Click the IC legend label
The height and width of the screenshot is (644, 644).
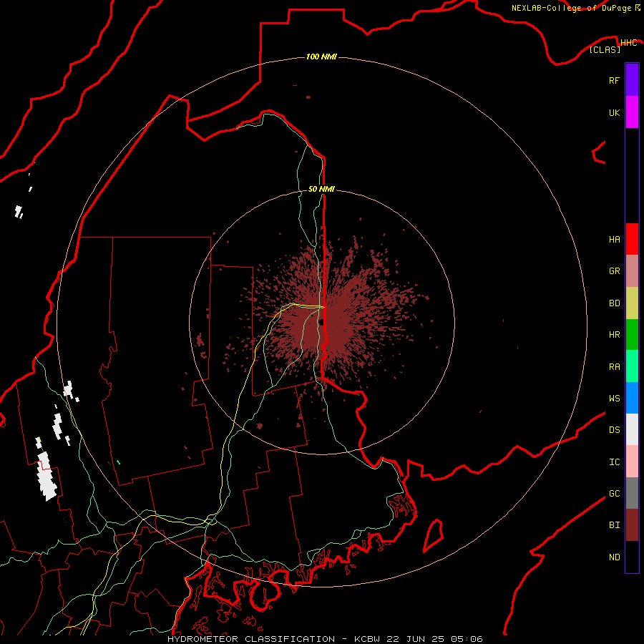(x=614, y=462)
